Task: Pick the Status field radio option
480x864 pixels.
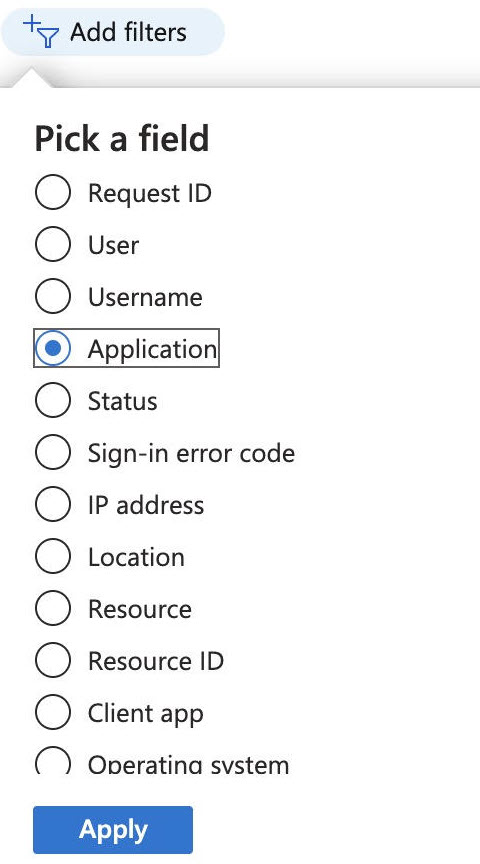Action: (x=52, y=401)
